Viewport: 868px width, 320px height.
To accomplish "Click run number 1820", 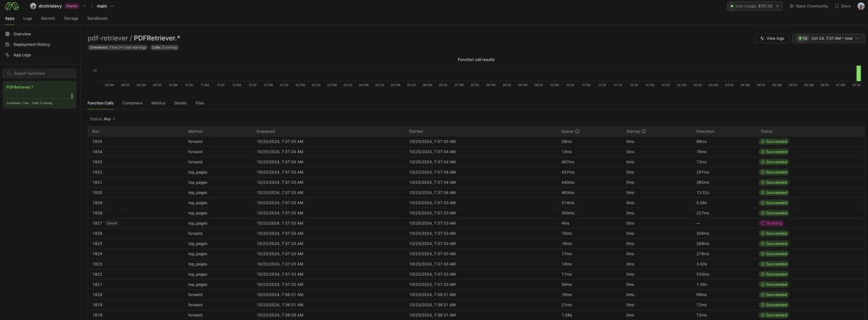I will (x=97, y=295).
